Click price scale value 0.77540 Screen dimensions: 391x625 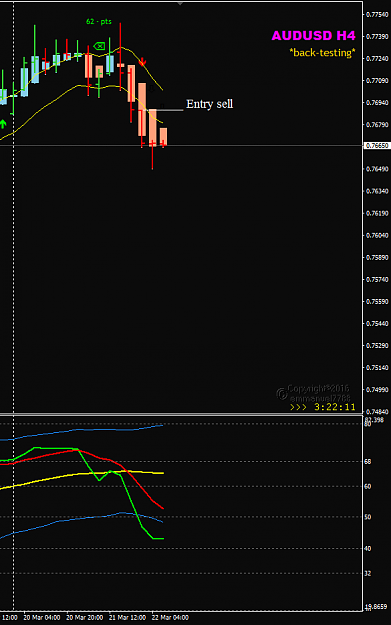click(377, 14)
